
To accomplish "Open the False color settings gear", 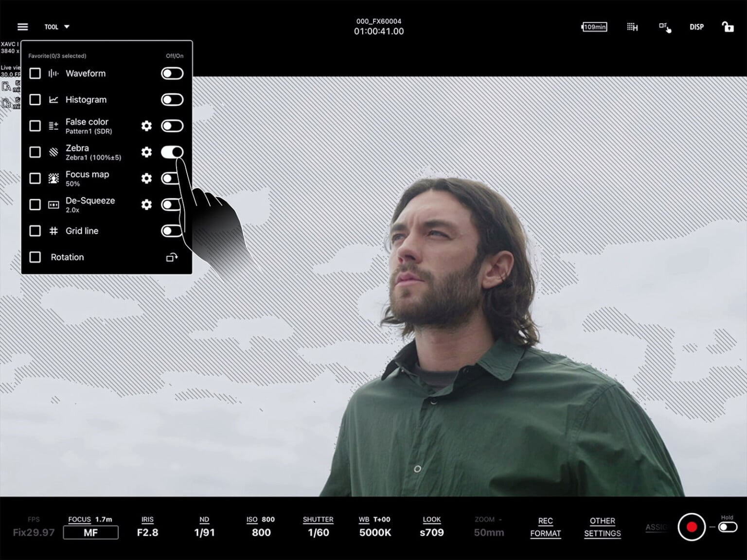I will click(x=146, y=126).
